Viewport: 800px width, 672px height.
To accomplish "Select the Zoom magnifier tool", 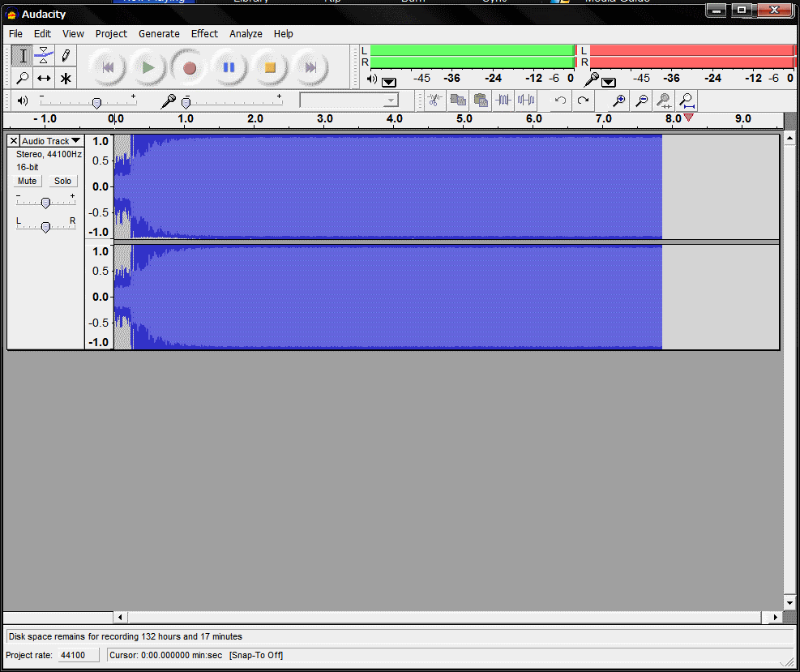I will coord(23,79).
